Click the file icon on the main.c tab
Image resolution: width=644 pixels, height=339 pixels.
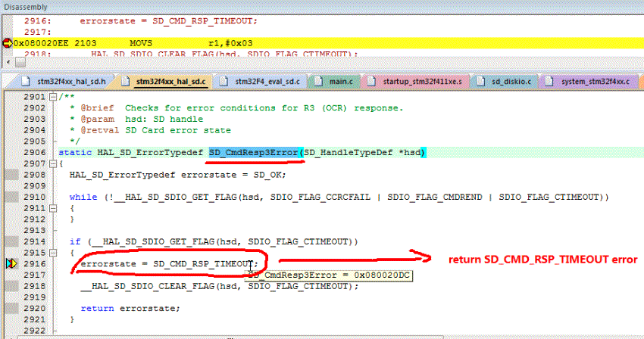click(x=319, y=81)
